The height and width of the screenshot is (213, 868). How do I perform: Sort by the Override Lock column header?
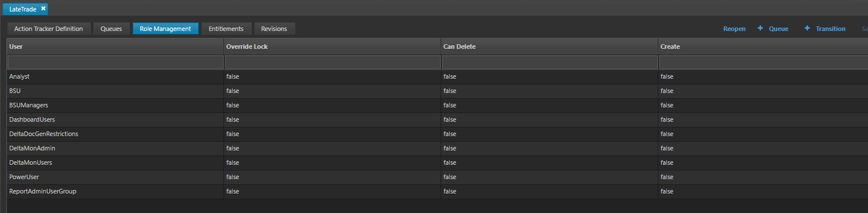[x=332, y=46]
